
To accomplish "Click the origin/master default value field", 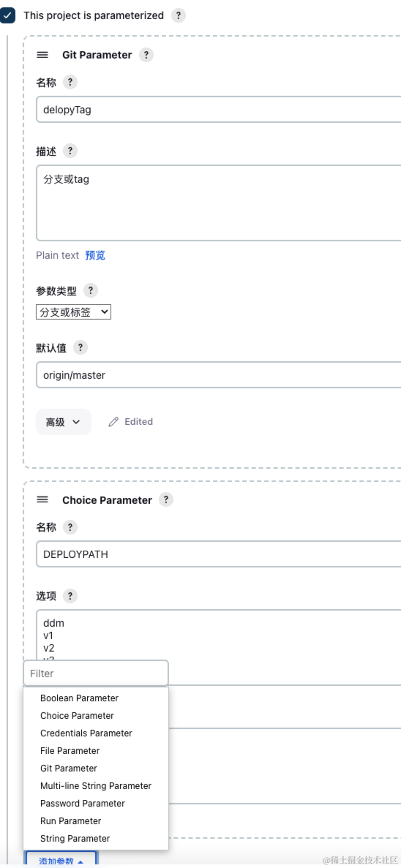I will [219, 375].
